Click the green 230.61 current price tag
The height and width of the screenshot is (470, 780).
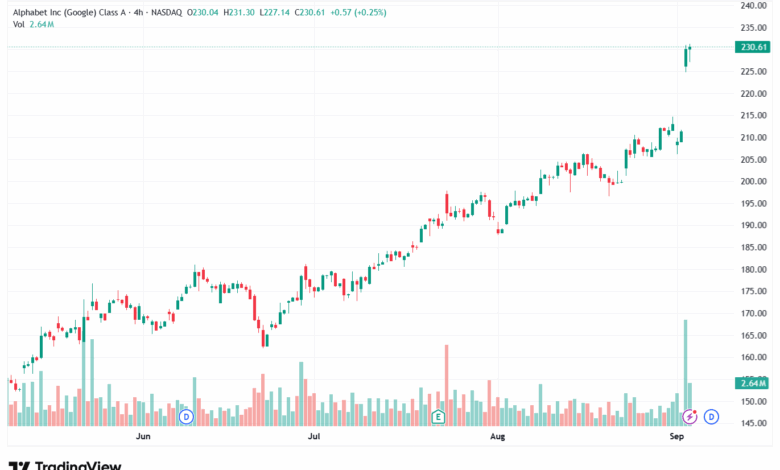point(752,47)
